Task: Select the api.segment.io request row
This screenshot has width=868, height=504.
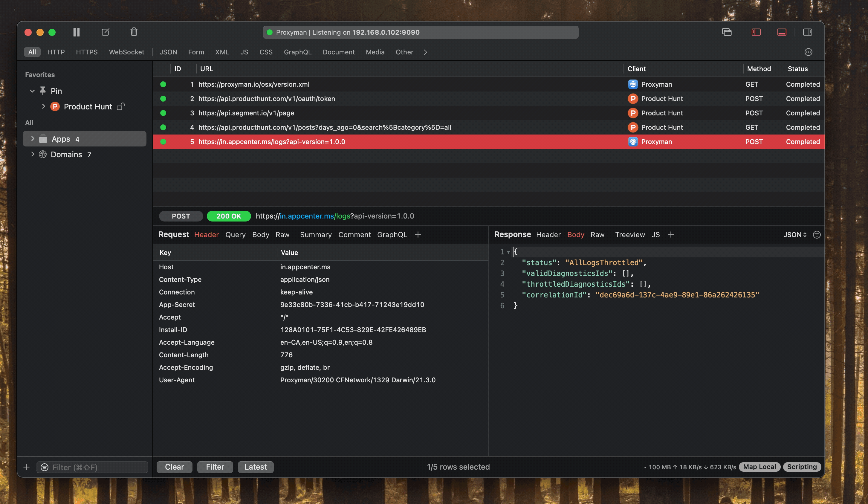Action: coord(246,113)
